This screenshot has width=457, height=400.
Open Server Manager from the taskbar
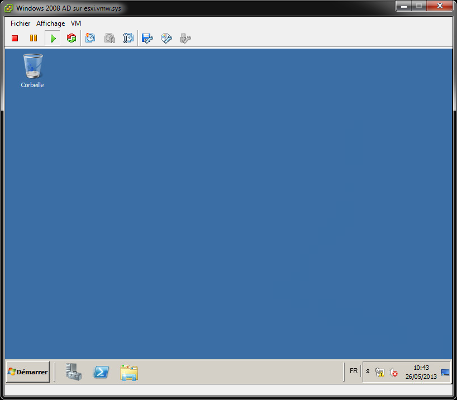pos(74,372)
